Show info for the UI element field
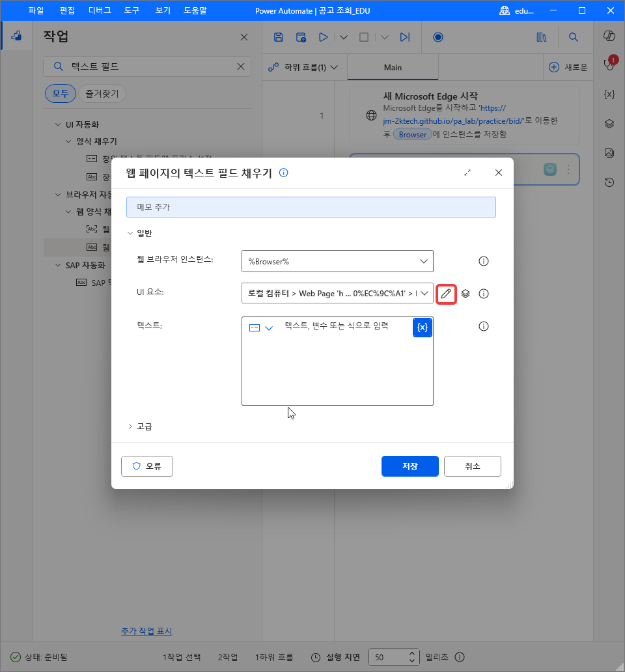Viewport: 625px width, 672px height. click(x=484, y=294)
